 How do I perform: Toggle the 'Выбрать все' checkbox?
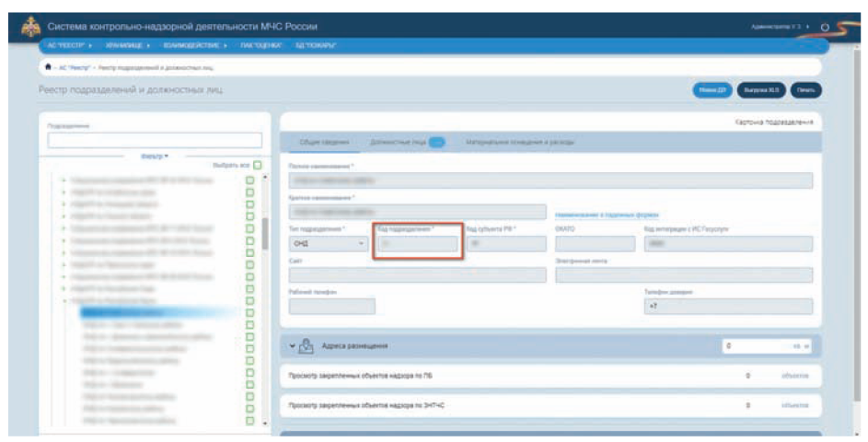pyautogui.click(x=258, y=165)
